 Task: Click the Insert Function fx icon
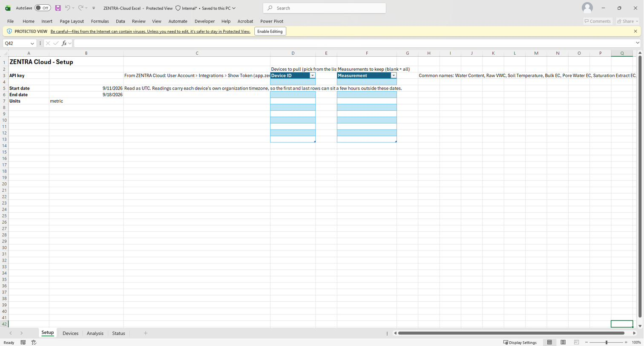pos(64,43)
